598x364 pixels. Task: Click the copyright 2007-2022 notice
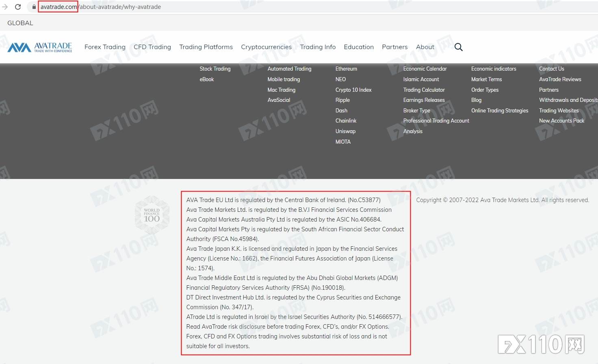click(503, 200)
